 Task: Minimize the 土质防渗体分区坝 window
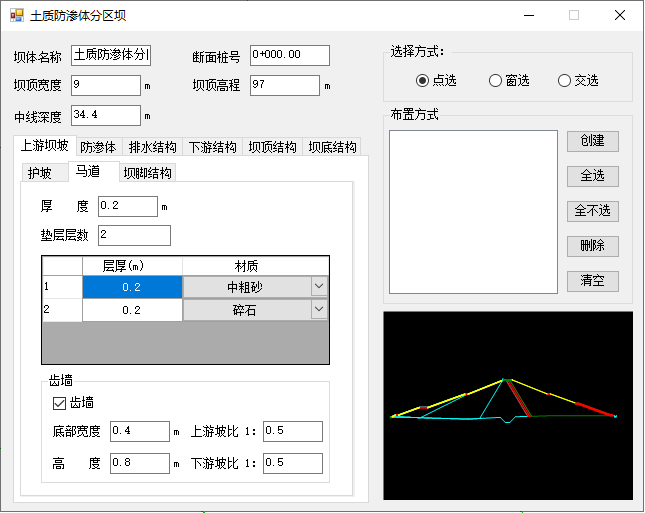coord(529,15)
